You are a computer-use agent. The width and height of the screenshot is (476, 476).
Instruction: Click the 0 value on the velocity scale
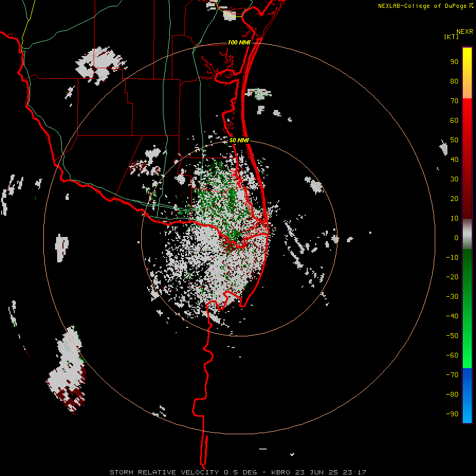tap(456, 237)
